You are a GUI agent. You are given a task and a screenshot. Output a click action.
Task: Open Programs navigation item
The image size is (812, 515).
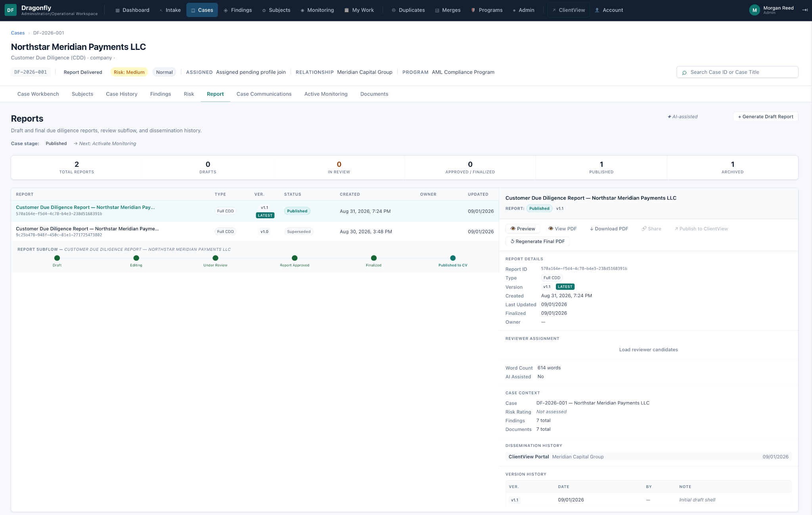(486, 10)
